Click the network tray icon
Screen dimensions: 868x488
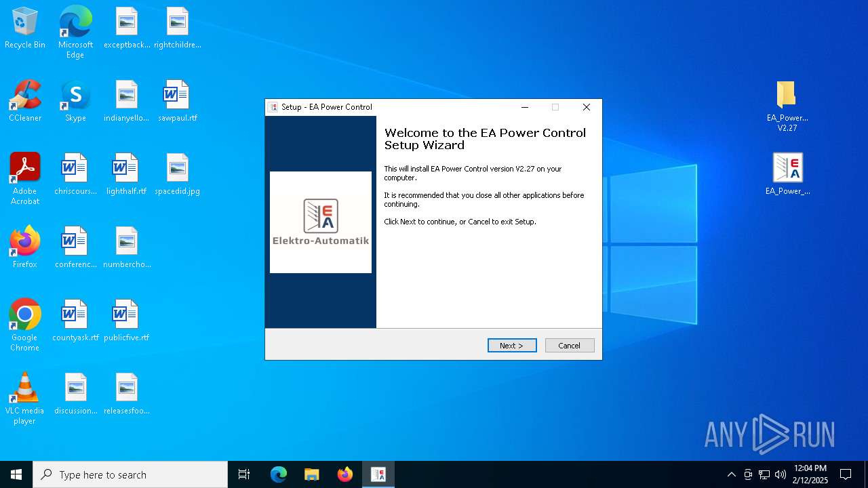764,474
